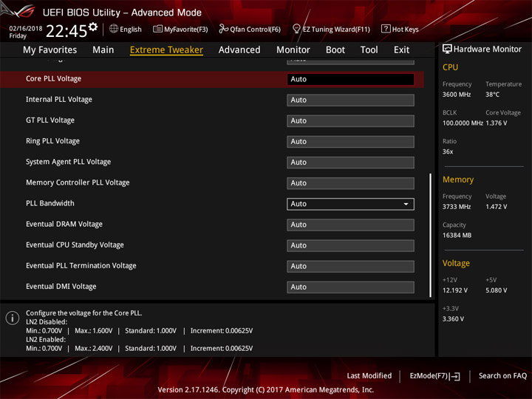Select the GT PLL Voltage label
The width and height of the screenshot is (532, 399).
pos(50,120)
